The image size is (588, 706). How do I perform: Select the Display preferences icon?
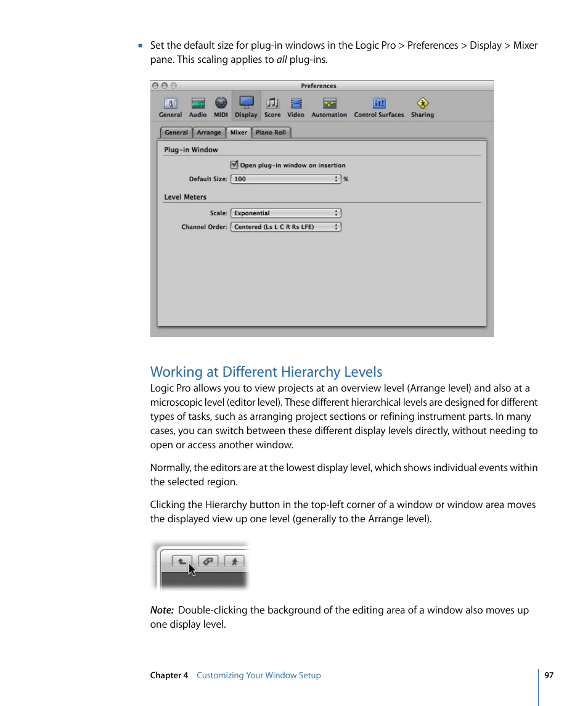click(246, 107)
